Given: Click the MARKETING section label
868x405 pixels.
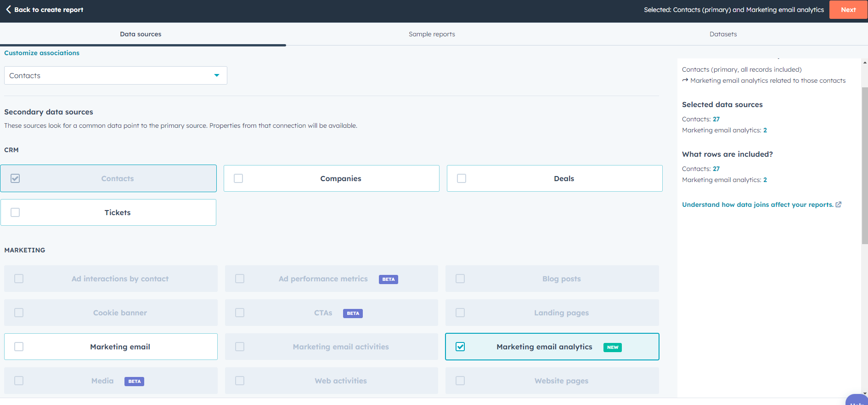Looking at the screenshot, I should 25,250.
